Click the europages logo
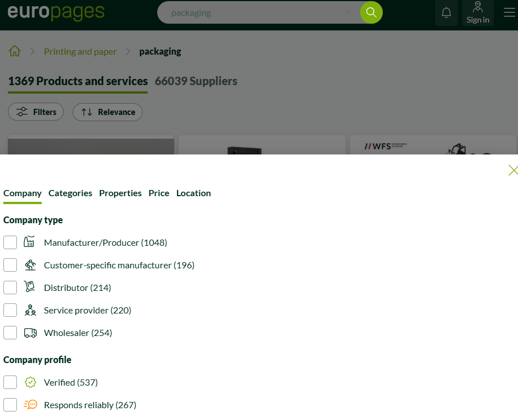The height and width of the screenshot is (420, 518). coord(56,11)
